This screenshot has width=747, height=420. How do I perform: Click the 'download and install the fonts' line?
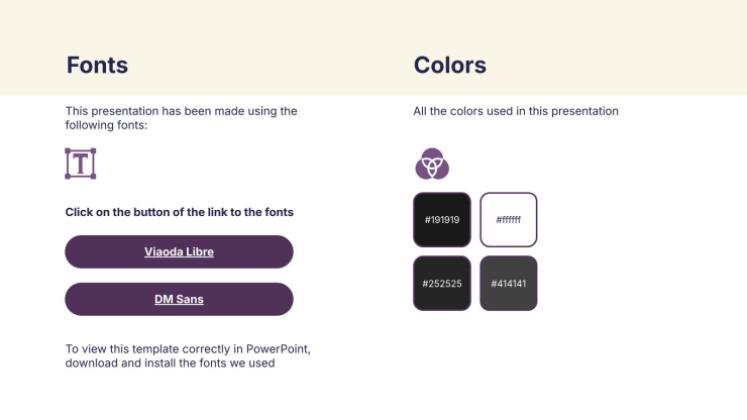(169, 363)
